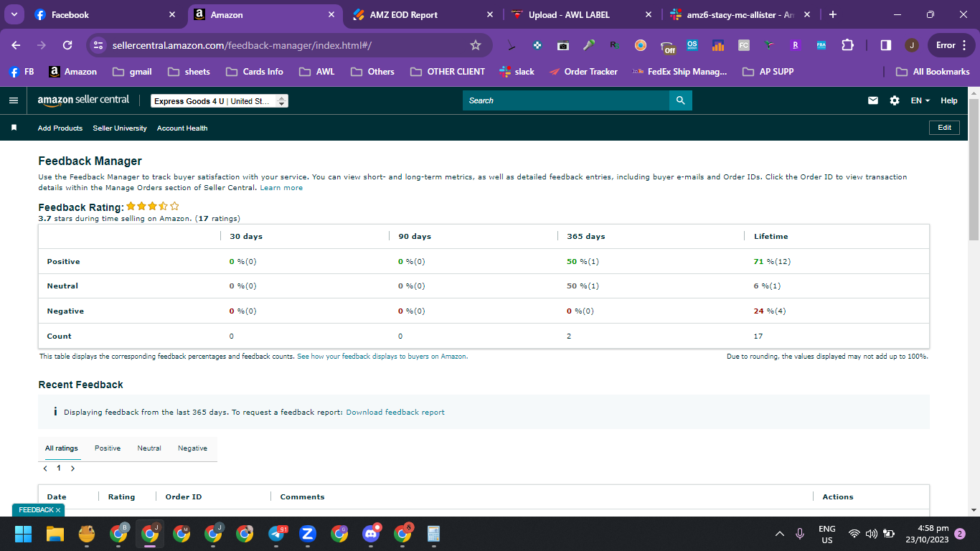Click the purple R extension icon
This screenshot has width=980, height=551.
tap(796, 45)
